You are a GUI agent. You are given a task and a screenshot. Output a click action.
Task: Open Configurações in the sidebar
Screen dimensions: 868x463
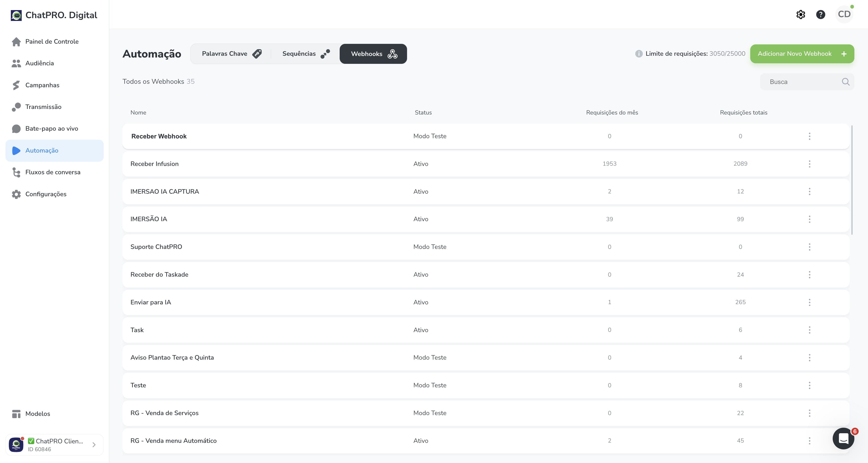[54, 194]
